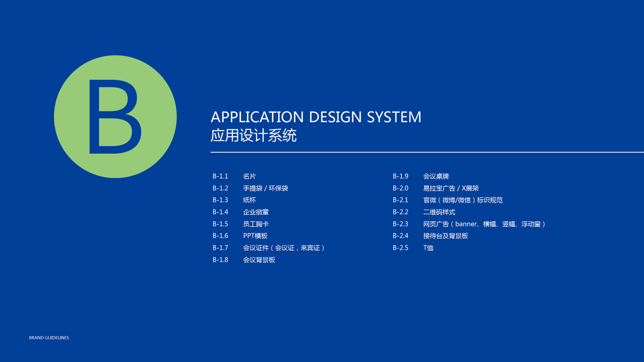Screen dimensions: 644x362
Task: Select the 会议背景板 entry
Action: click(x=259, y=260)
